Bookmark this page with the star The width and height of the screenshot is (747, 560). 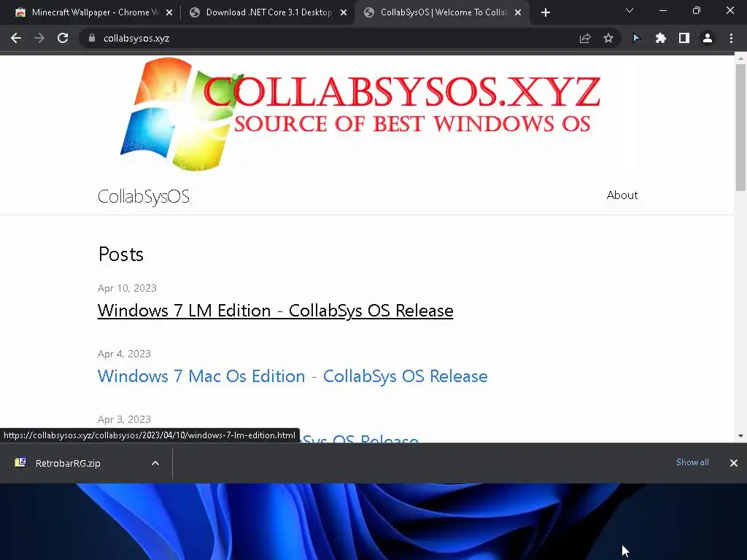(x=608, y=38)
